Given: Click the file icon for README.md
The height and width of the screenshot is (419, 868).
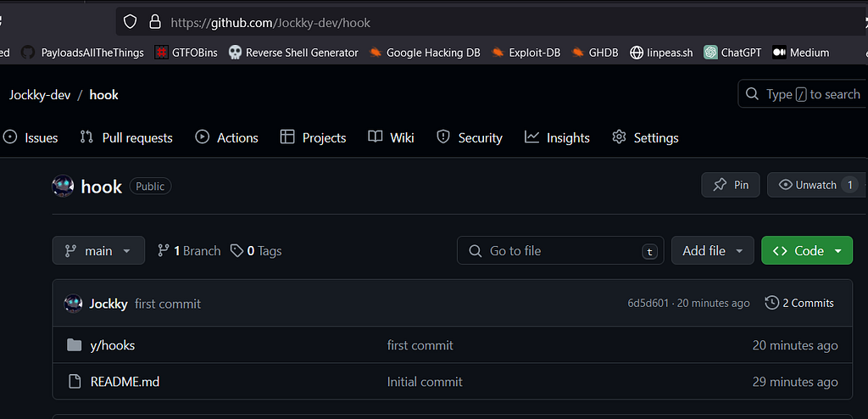Looking at the screenshot, I should click(x=75, y=382).
